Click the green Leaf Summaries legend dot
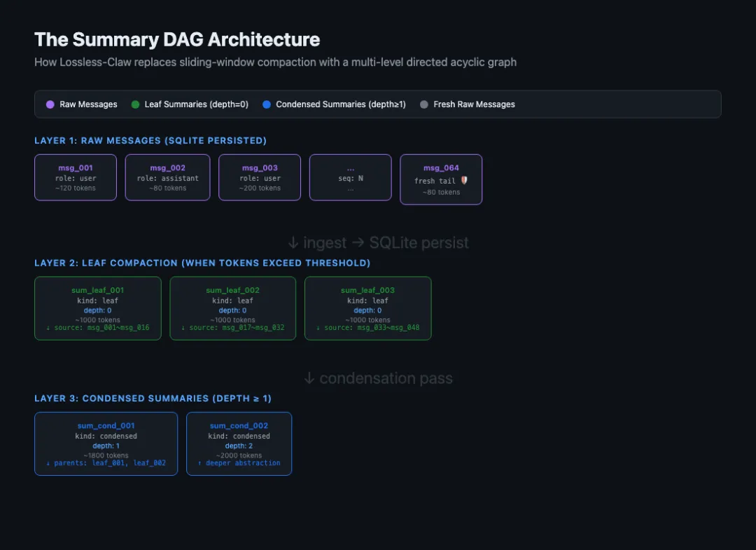 coord(135,104)
